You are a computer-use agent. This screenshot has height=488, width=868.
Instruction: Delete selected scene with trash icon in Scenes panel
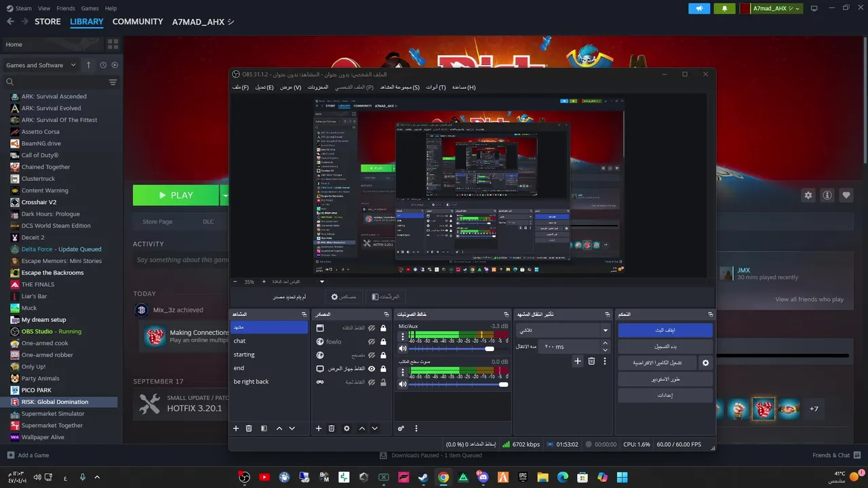249,428
